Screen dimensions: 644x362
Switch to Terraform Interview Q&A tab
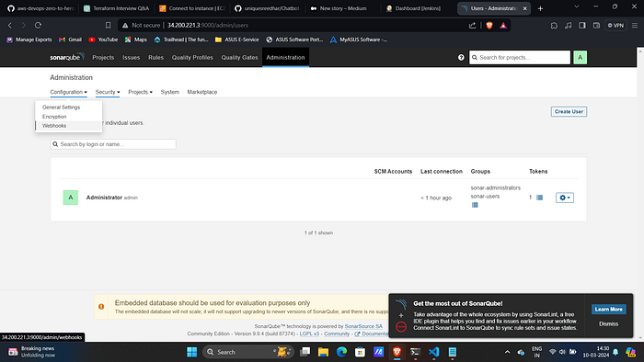coord(116,8)
